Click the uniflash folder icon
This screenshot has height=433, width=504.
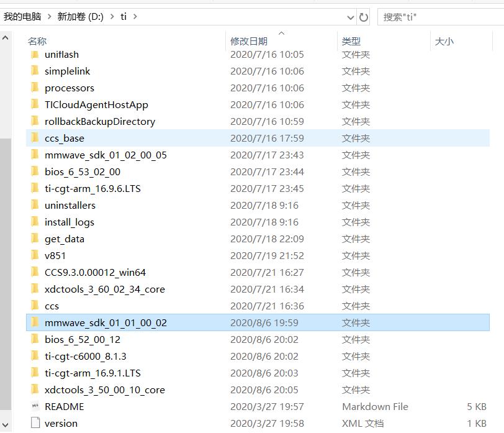pos(35,55)
